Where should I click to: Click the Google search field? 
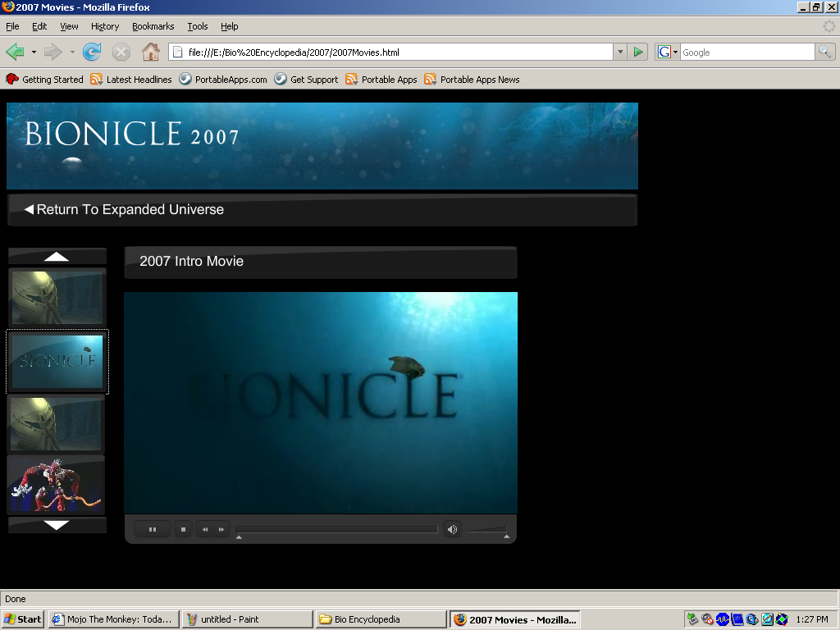[x=747, y=52]
